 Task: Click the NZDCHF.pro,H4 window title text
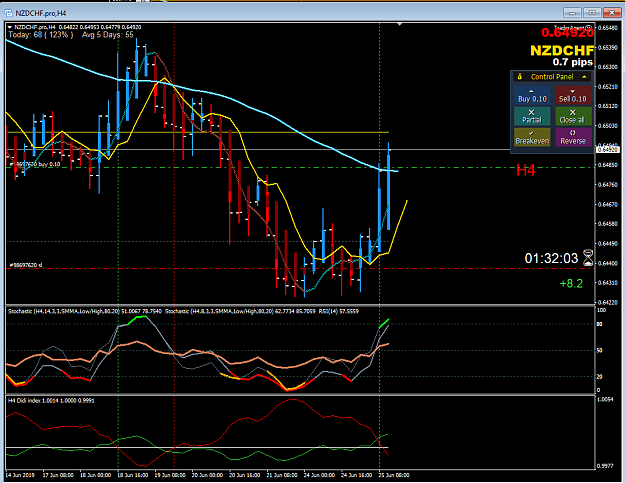(x=41, y=14)
